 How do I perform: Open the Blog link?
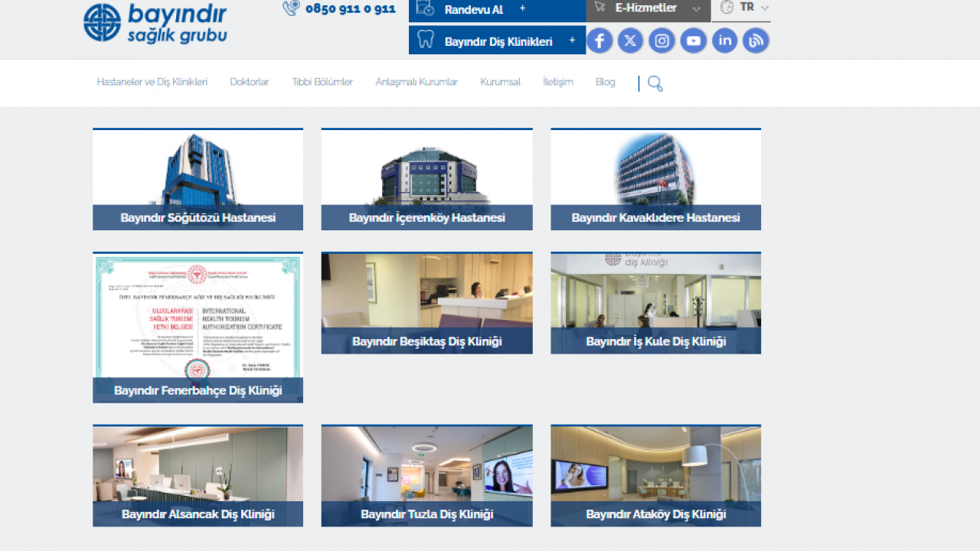click(x=605, y=82)
